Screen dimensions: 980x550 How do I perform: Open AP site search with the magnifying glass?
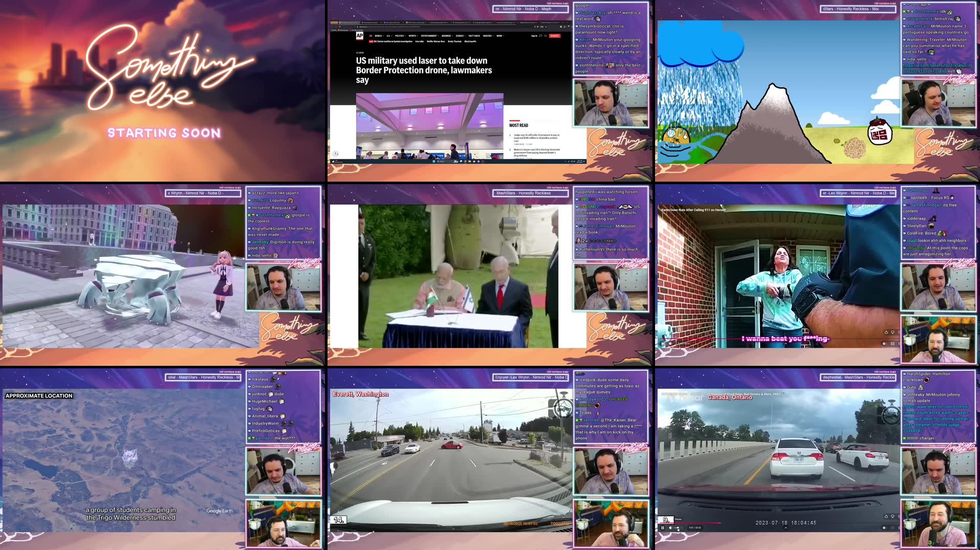tap(545, 36)
